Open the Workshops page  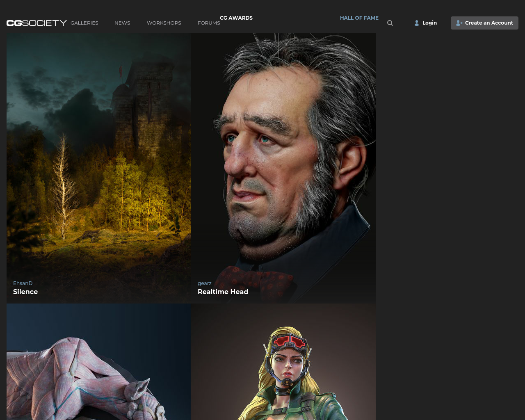click(x=164, y=23)
